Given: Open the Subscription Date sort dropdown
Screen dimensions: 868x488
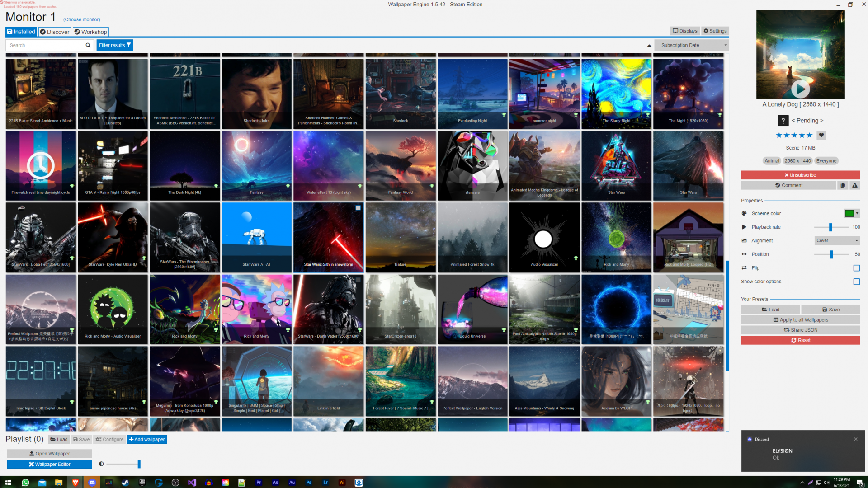Looking at the screenshot, I should 691,45.
